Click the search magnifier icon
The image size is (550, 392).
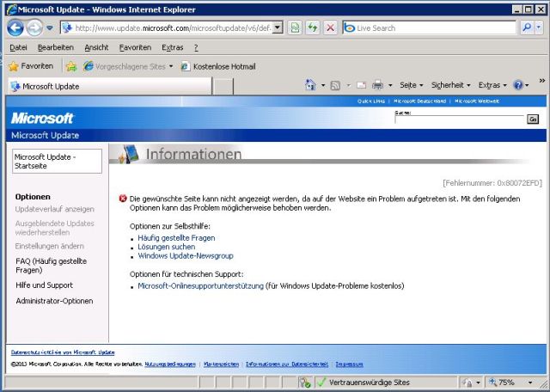(x=527, y=28)
